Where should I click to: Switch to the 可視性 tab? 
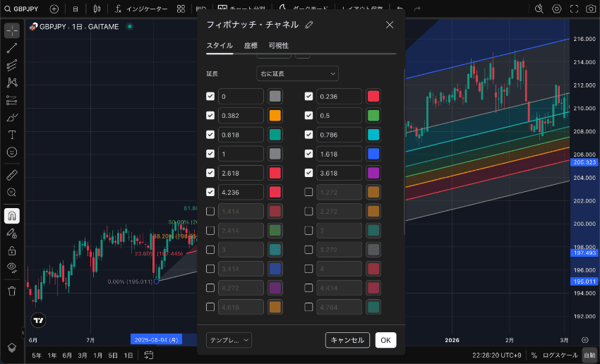pyautogui.click(x=279, y=45)
